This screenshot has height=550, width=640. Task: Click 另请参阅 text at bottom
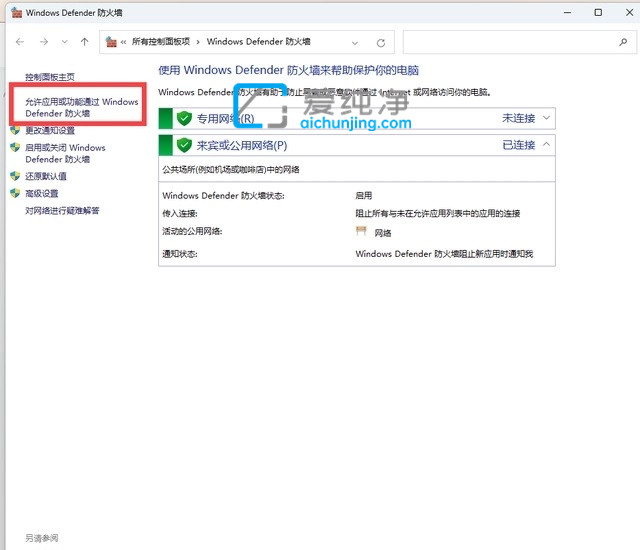click(x=42, y=538)
